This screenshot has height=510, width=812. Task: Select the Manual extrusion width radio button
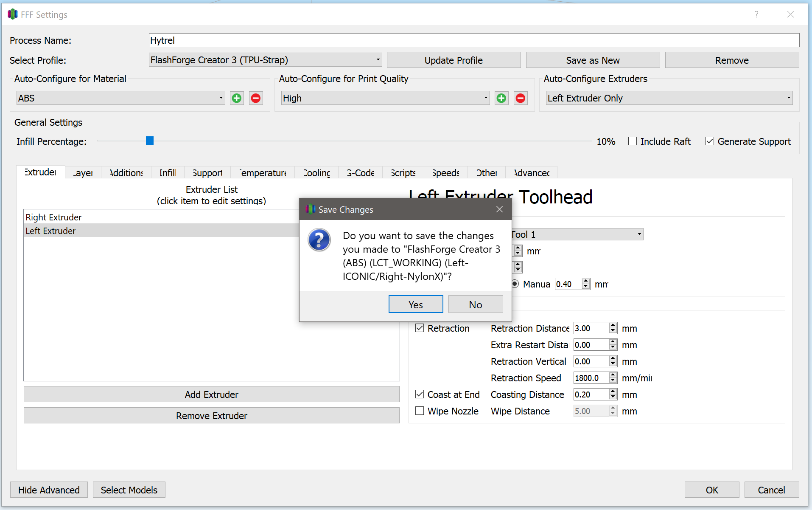pyautogui.click(x=515, y=284)
